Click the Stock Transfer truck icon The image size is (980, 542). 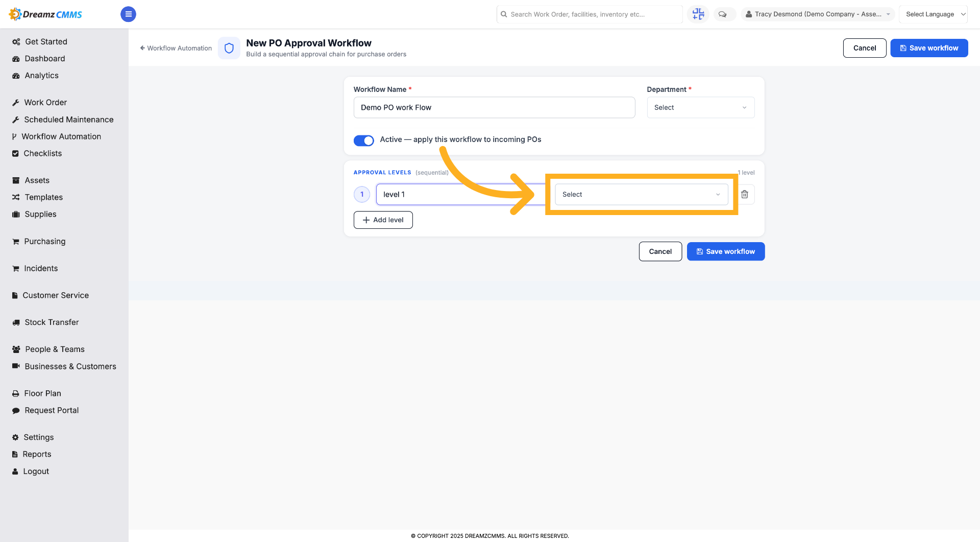(16, 322)
